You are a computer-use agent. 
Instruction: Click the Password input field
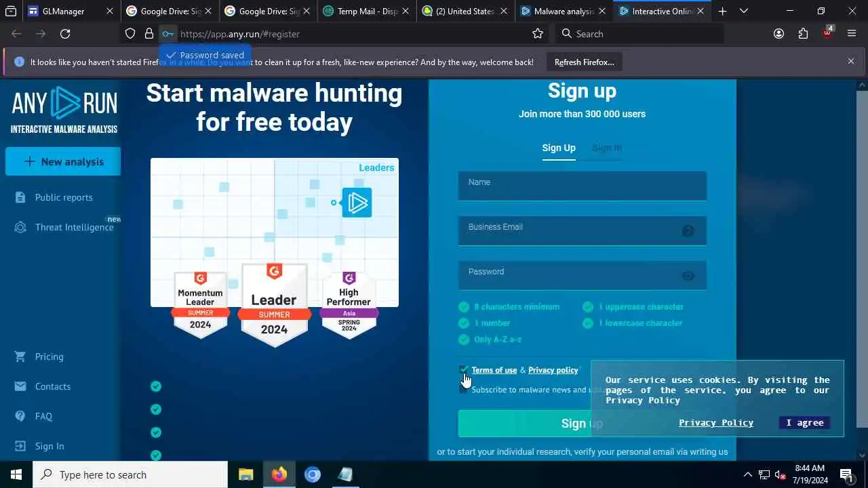click(x=583, y=275)
